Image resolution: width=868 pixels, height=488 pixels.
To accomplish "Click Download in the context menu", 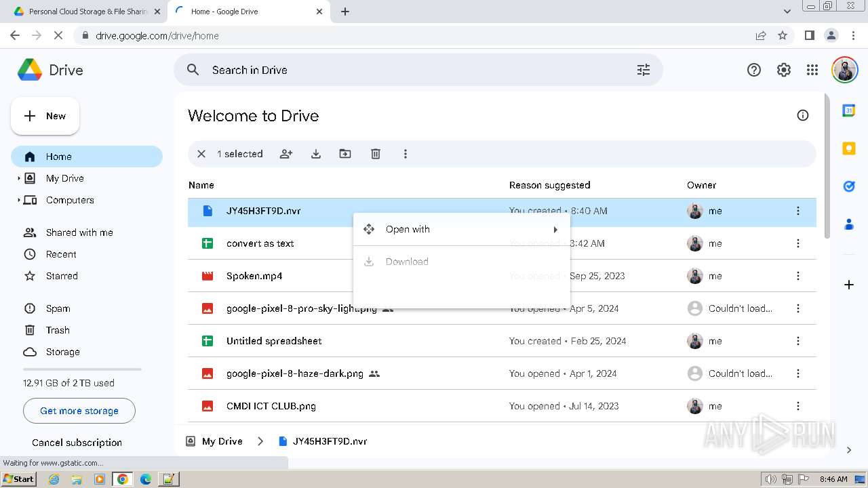I will (462, 262).
